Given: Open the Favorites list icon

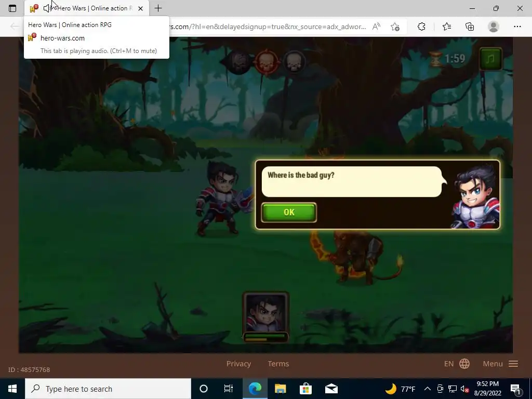Looking at the screenshot, I should (x=446, y=26).
